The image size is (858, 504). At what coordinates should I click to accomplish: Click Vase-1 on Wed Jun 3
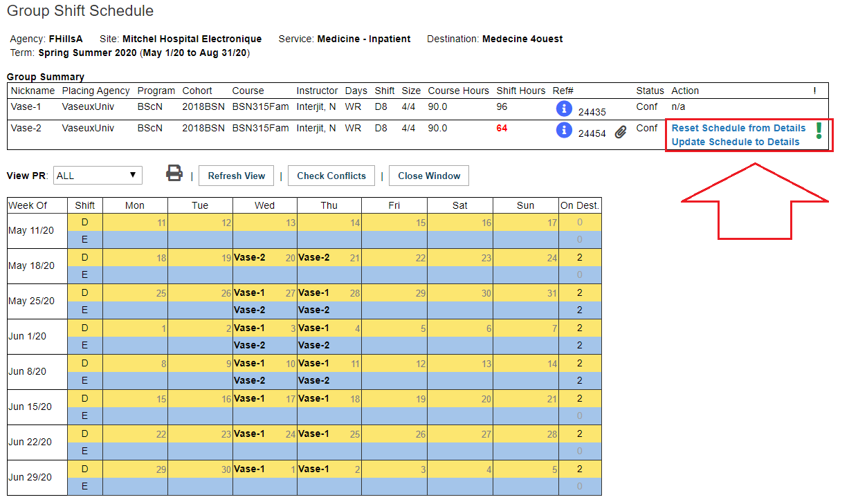250,328
